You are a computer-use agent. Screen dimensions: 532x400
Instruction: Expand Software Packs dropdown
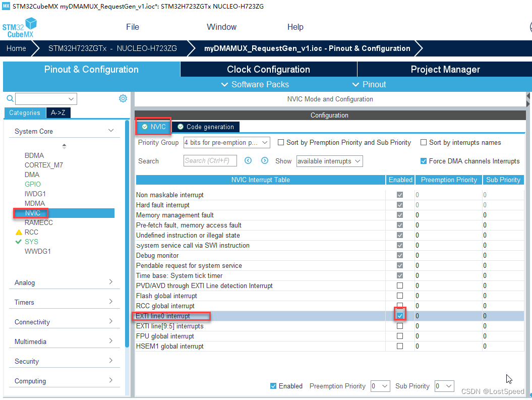click(255, 84)
